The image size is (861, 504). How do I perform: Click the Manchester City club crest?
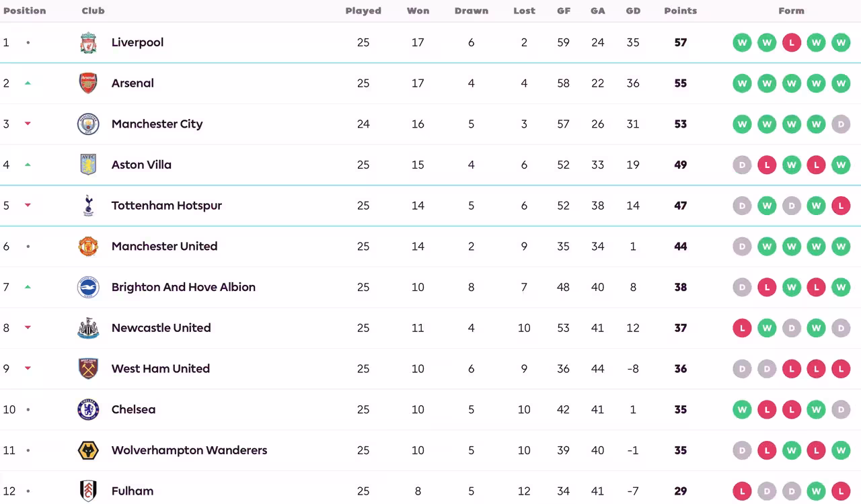[88, 124]
